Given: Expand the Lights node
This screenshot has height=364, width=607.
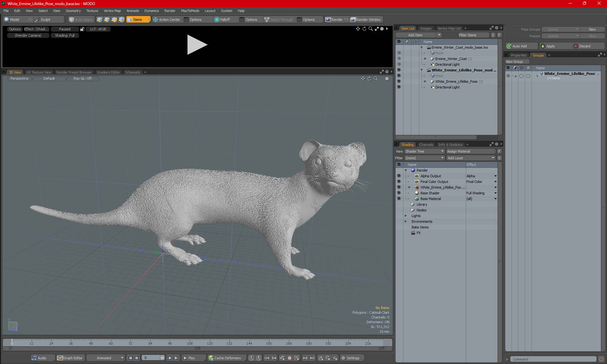Looking at the screenshot, I should click(x=406, y=216).
